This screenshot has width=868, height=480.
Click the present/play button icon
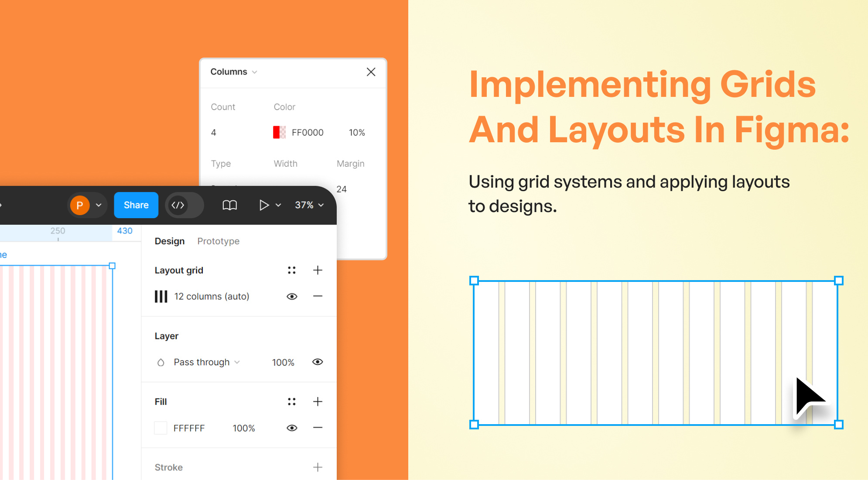click(263, 205)
